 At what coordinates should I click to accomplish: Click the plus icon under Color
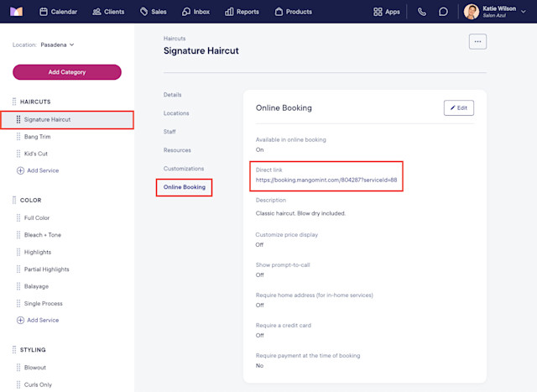(20, 320)
